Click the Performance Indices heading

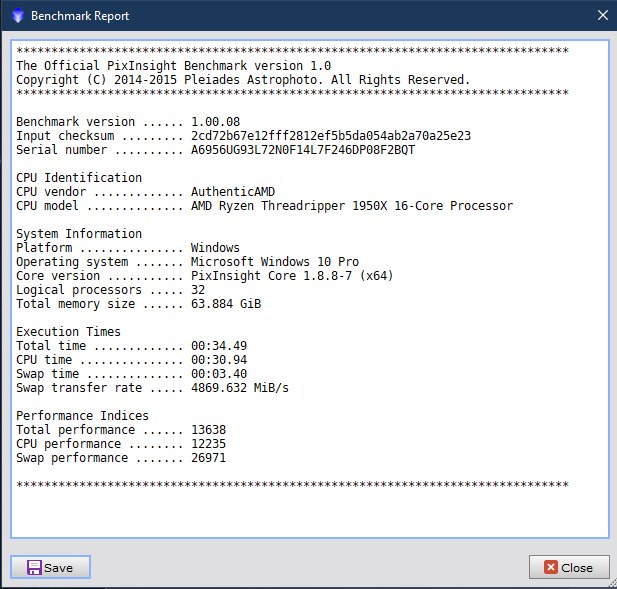82,415
